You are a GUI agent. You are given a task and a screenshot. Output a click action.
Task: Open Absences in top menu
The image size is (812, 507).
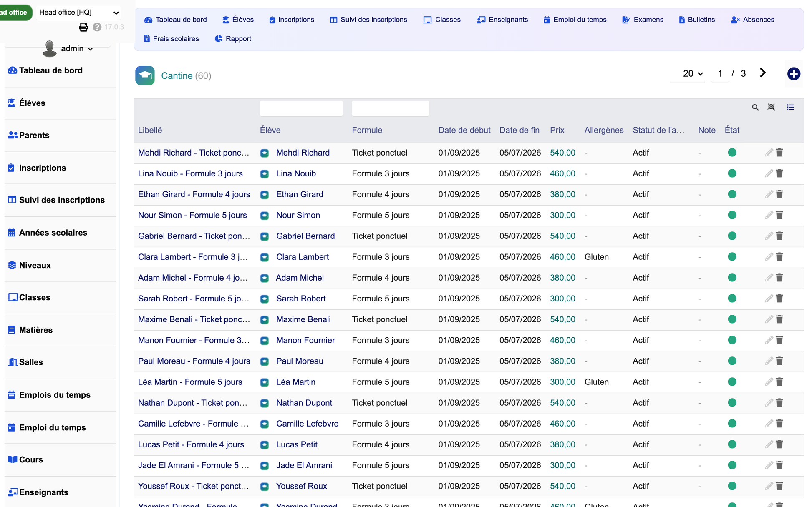pyautogui.click(x=753, y=20)
